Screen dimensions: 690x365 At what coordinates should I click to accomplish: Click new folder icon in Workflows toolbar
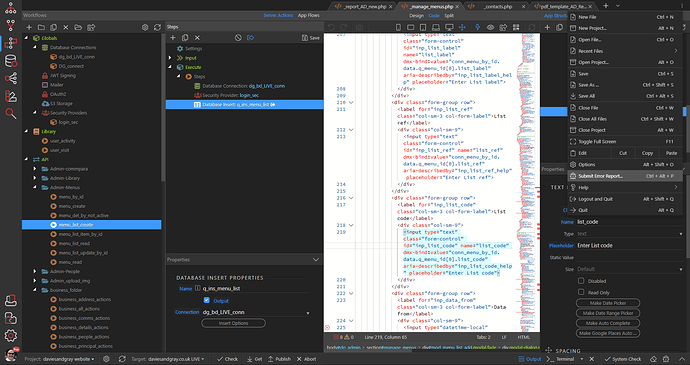pos(41,27)
